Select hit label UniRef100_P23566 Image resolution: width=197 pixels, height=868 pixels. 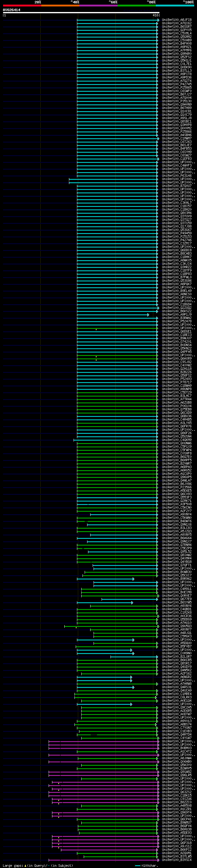pyautogui.click(x=177, y=487)
